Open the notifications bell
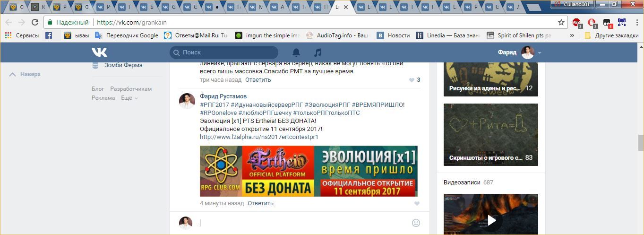Viewport: 644px width, 235px height. [x=296, y=52]
